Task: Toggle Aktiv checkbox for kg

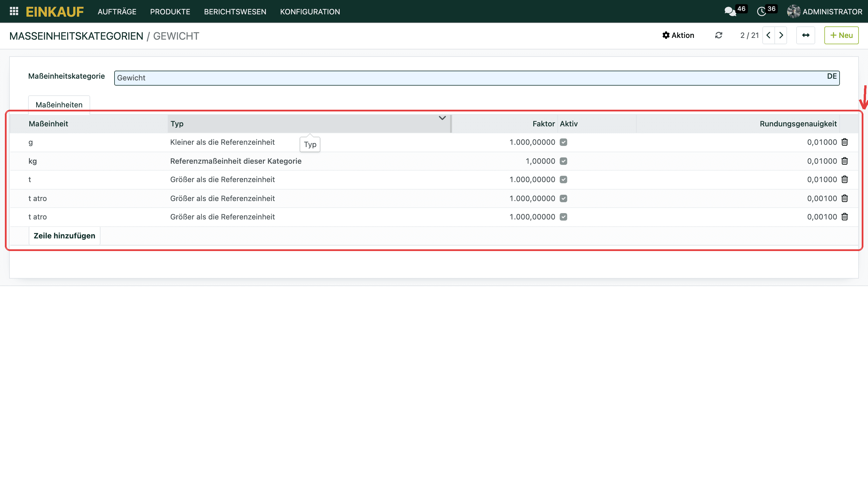Action: coord(563,161)
